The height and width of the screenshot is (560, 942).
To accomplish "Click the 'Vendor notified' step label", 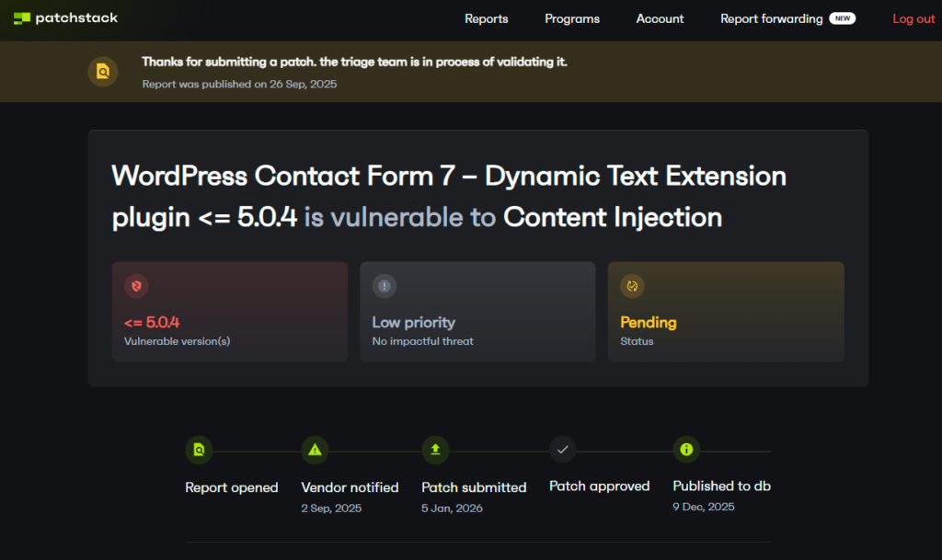I will pos(350,487).
